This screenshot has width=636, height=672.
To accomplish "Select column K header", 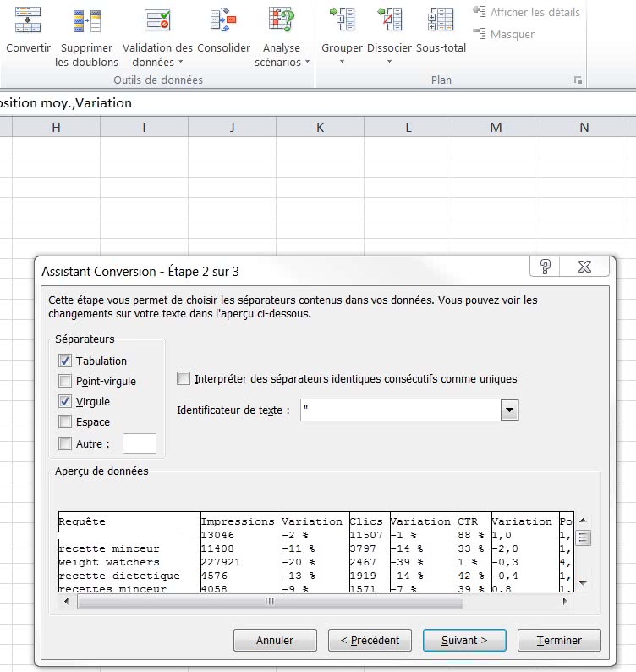I will click(x=320, y=127).
